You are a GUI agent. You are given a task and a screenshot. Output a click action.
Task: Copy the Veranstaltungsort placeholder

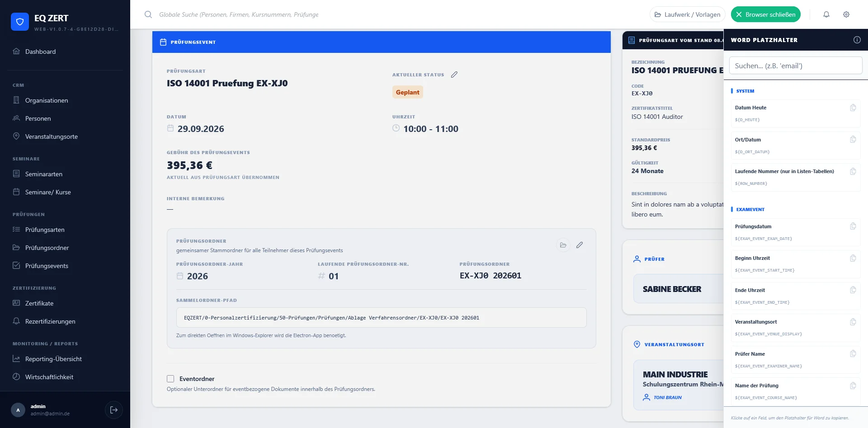click(x=853, y=322)
